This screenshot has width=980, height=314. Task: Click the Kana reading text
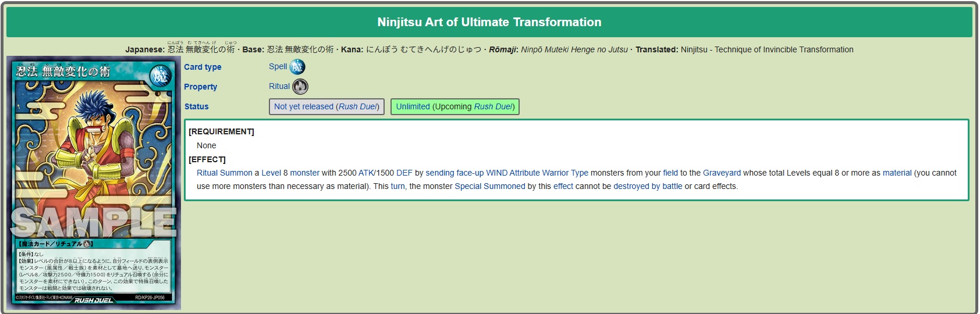424,49
